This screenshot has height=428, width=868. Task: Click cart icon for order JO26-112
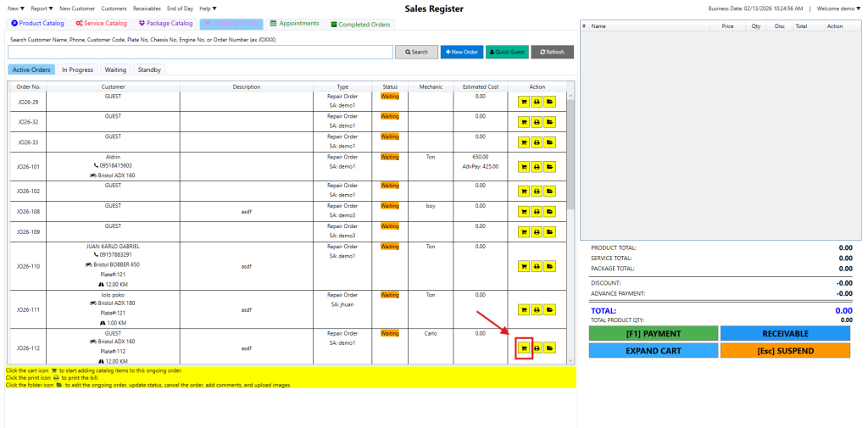[x=523, y=347]
